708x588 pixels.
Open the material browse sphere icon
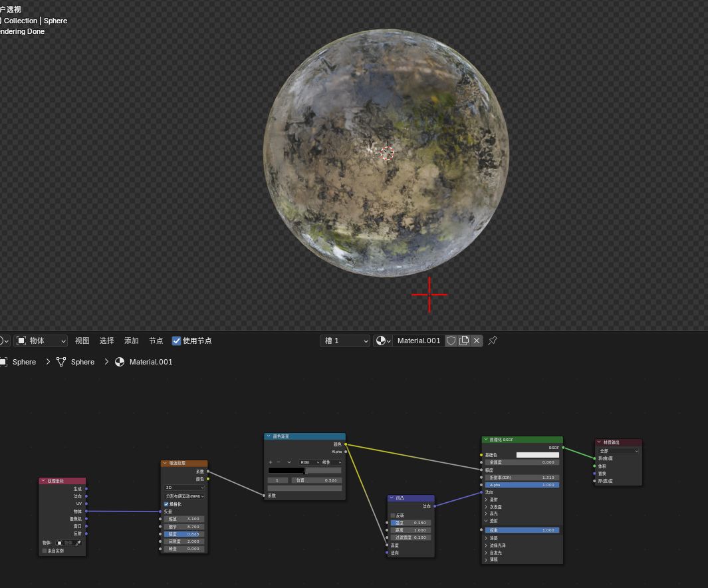pyautogui.click(x=382, y=341)
